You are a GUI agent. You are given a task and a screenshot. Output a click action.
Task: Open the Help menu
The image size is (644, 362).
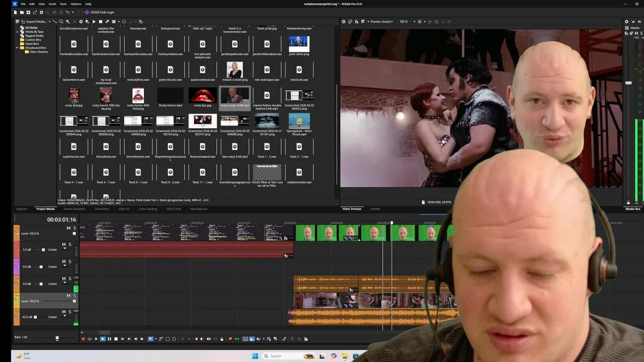88,4
